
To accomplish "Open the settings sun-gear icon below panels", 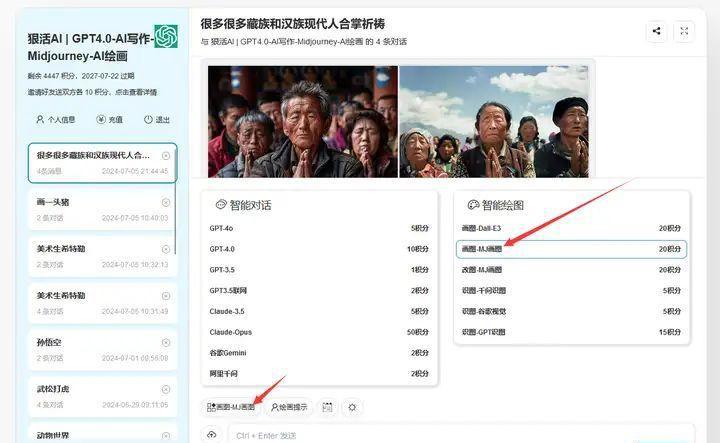I will tap(352, 407).
